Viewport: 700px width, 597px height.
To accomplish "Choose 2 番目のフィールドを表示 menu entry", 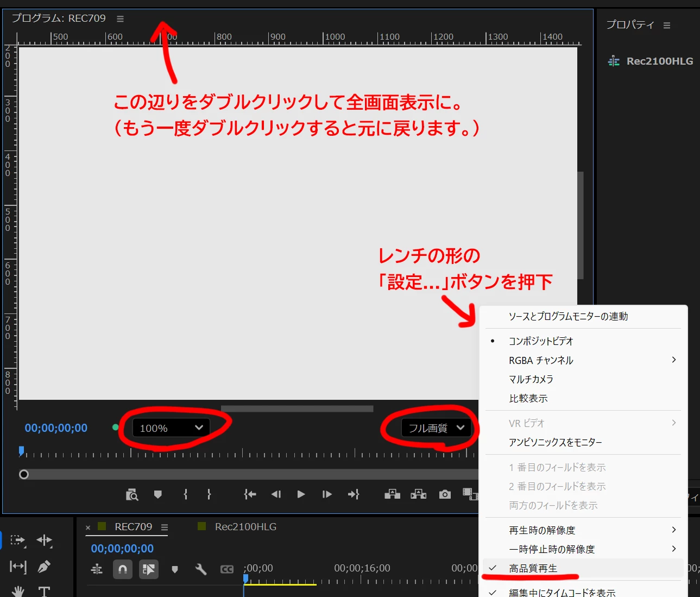I will 583,486.
